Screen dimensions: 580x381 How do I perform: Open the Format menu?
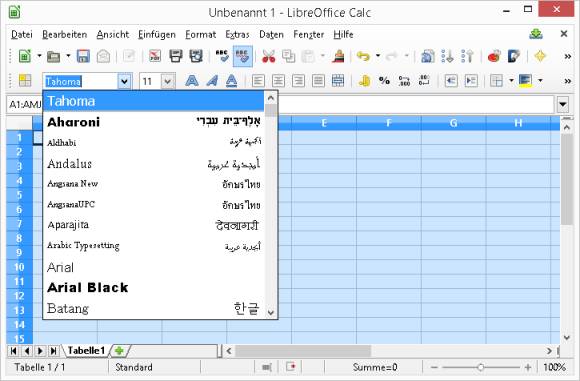pyautogui.click(x=200, y=34)
